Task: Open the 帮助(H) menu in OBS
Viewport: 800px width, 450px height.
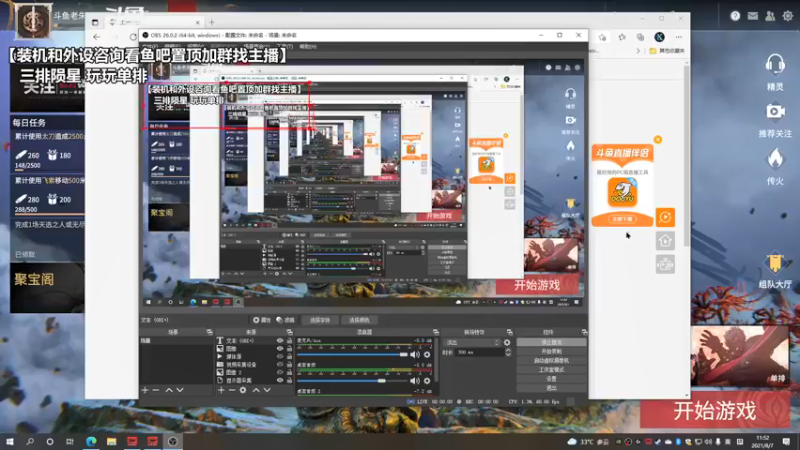Action: 308,46
